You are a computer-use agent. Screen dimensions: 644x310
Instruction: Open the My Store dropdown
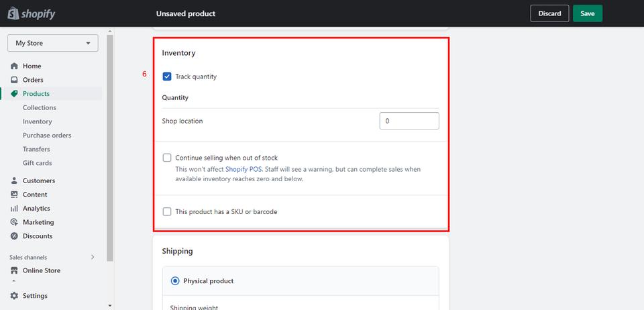point(52,43)
